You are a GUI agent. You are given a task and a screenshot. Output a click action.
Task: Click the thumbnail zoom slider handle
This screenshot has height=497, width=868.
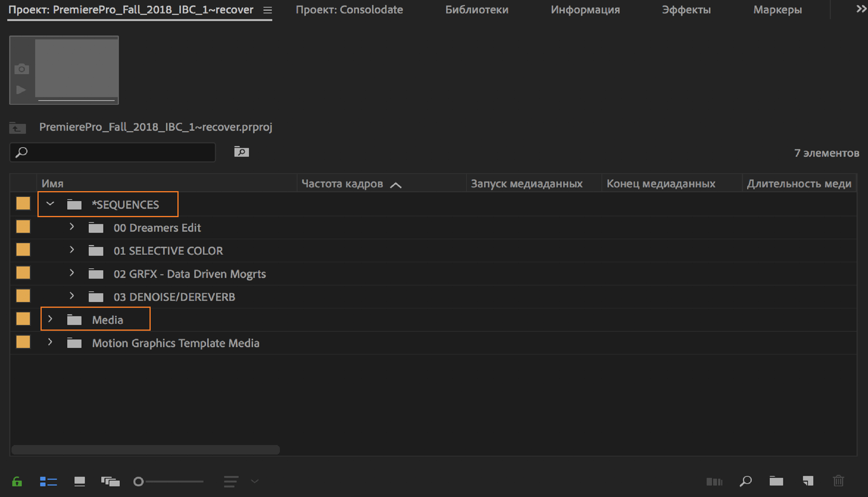pyautogui.click(x=138, y=481)
